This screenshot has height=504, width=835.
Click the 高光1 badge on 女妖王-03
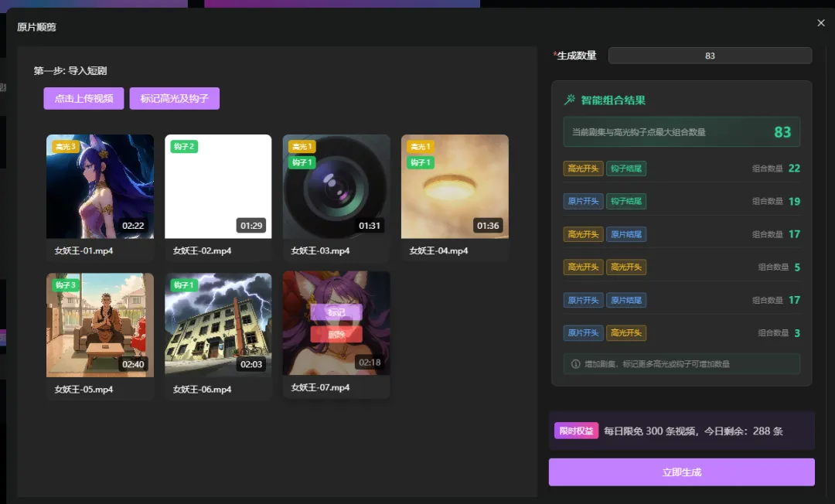pyautogui.click(x=302, y=145)
